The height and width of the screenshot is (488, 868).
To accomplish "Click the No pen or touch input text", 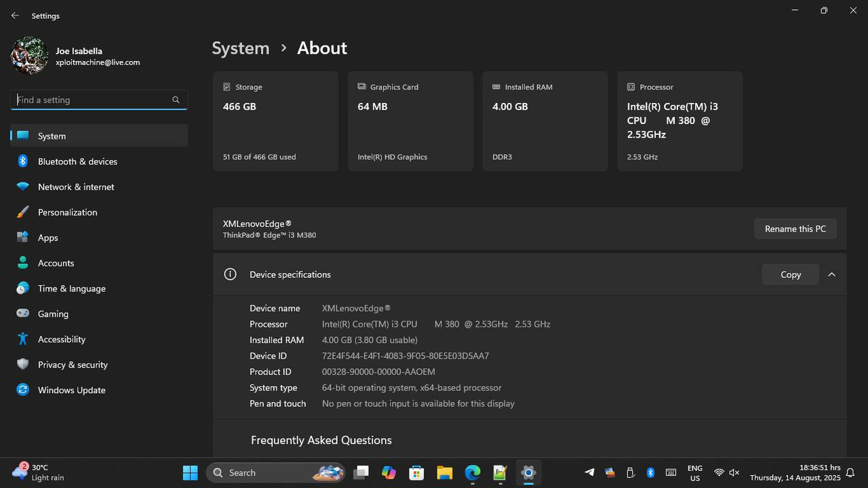I will pos(418,403).
